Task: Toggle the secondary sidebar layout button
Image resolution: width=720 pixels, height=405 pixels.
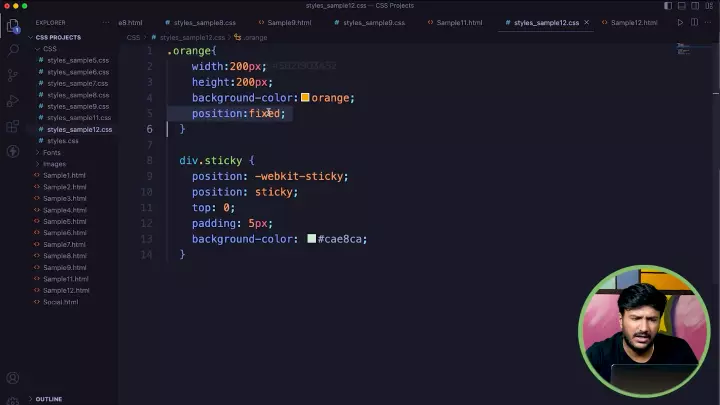Action: tap(694, 6)
